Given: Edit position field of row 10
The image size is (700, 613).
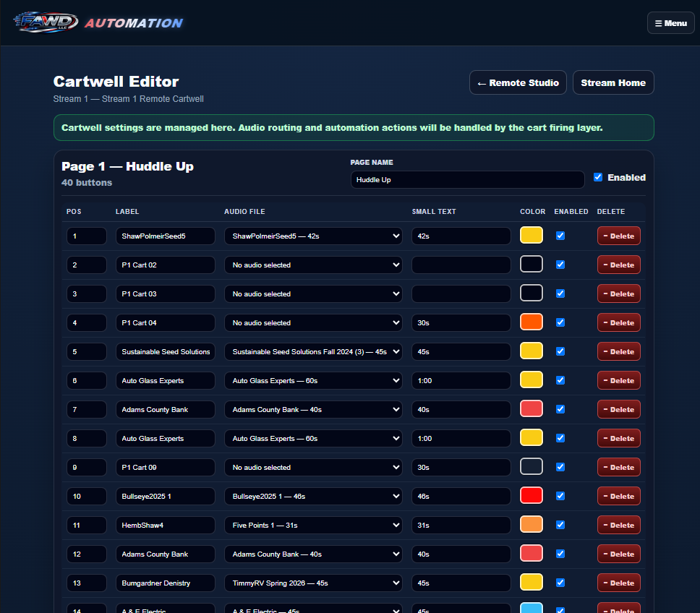Looking at the screenshot, I should coord(87,496).
